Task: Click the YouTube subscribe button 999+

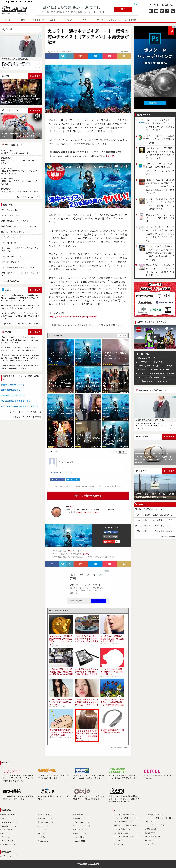Action: tap(112, 542)
